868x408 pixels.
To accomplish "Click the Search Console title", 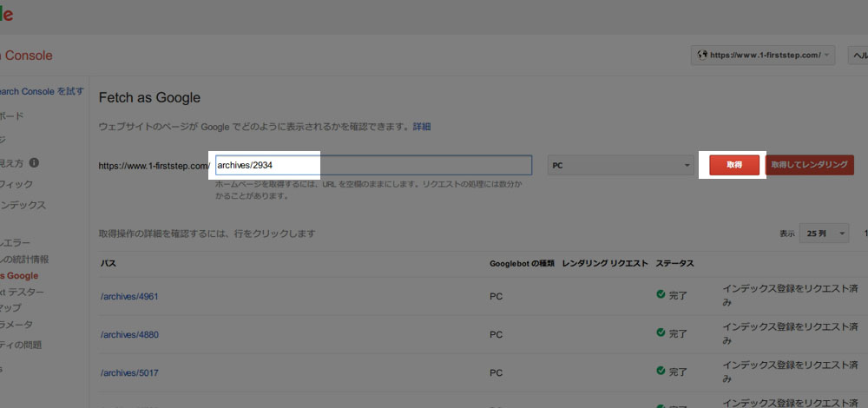I will coord(26,56).
